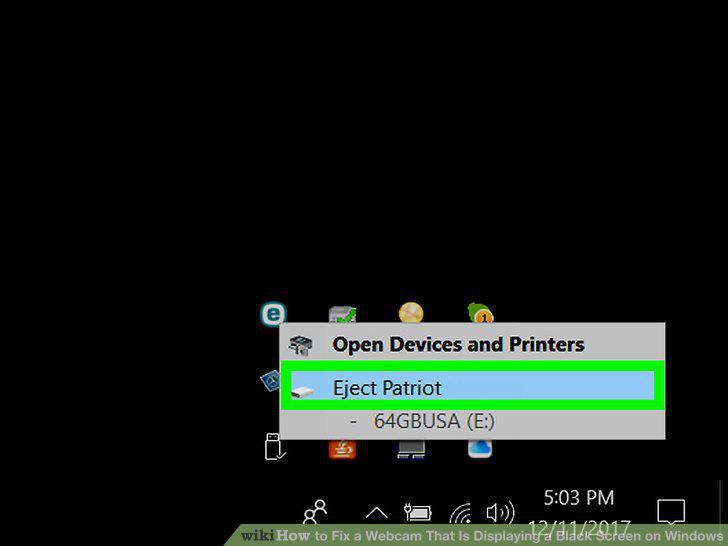The width and height of the screenshot is (728, 546).
Task: Choose Eject Patriot menu item
Action: click(x=472, y=386)
